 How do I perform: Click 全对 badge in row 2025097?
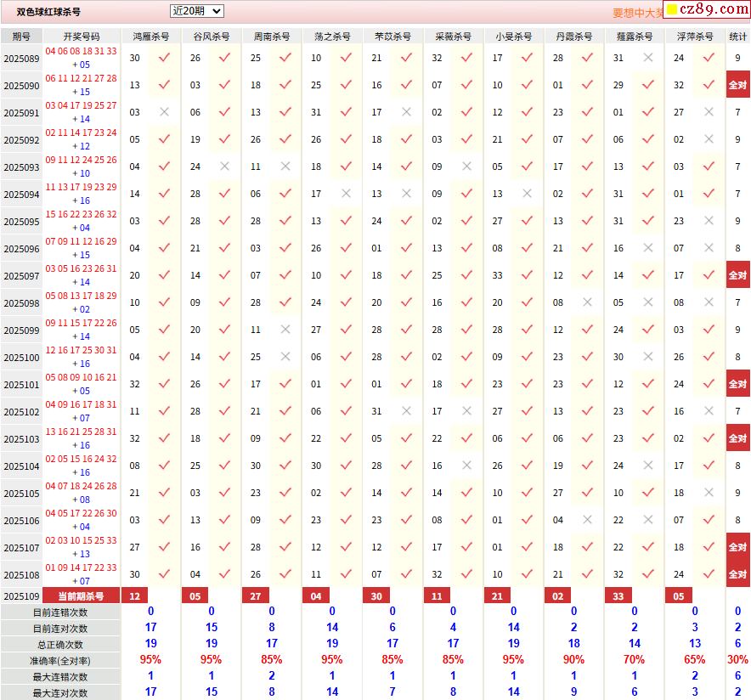737,276
